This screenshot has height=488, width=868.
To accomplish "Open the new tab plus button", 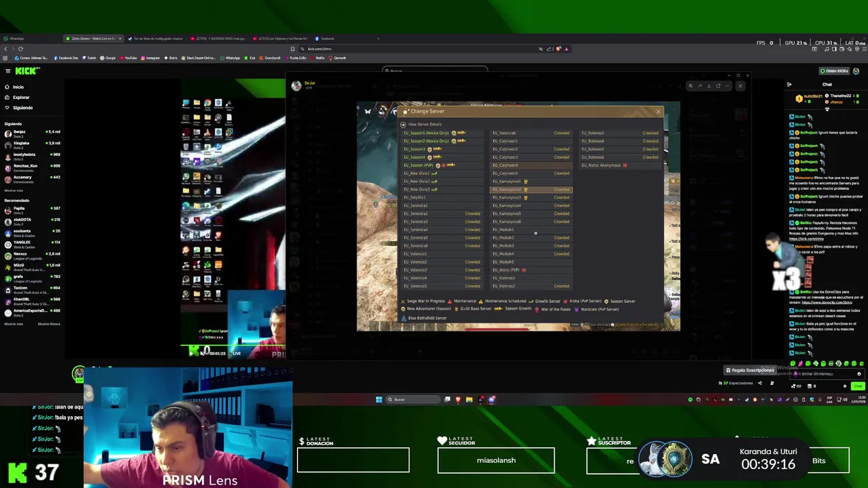I will pos(378,39).
